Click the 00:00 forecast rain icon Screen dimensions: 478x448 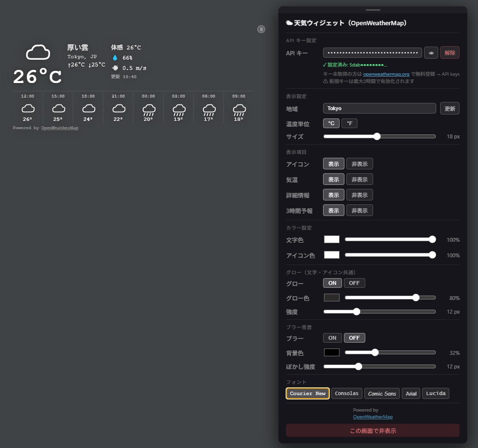(x=149, y=110)
